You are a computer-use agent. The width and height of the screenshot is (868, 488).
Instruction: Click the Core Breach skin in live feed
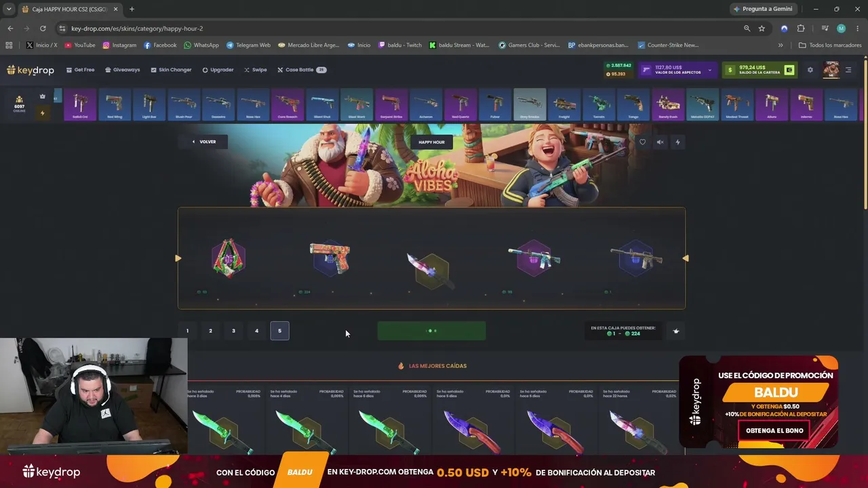click(x=288, y=104)
